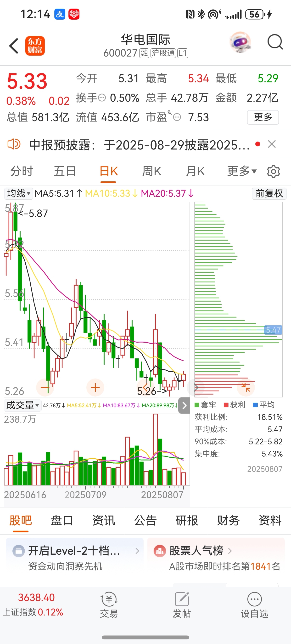Open the 资料 section tab

click(x=270, y=521)
